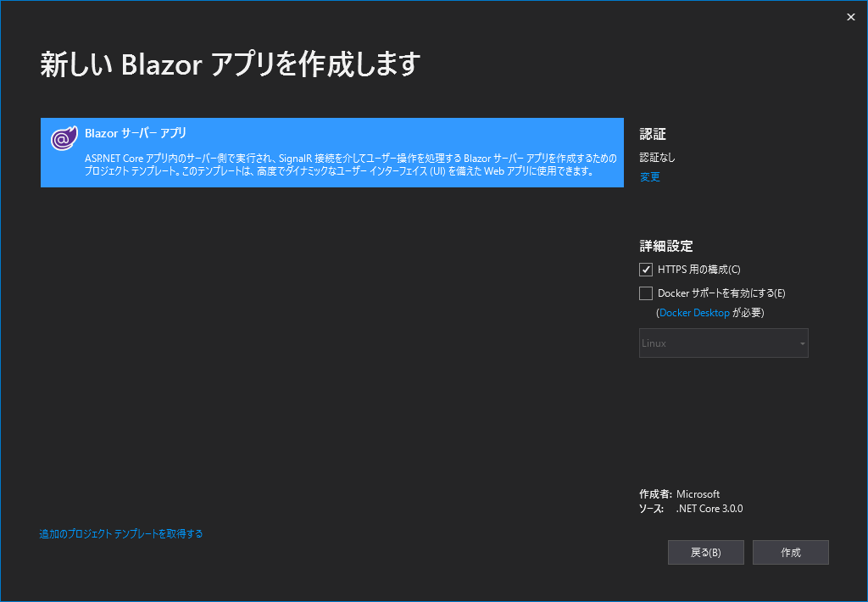The width and height of the screenshot is (868, 602).
Task: Open the Linux OS dropdown
Action: click(x=724, y=343)
